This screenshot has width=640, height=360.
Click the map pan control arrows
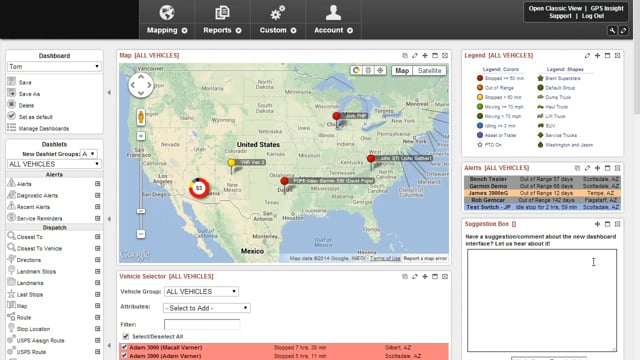(x=141, y=85)
